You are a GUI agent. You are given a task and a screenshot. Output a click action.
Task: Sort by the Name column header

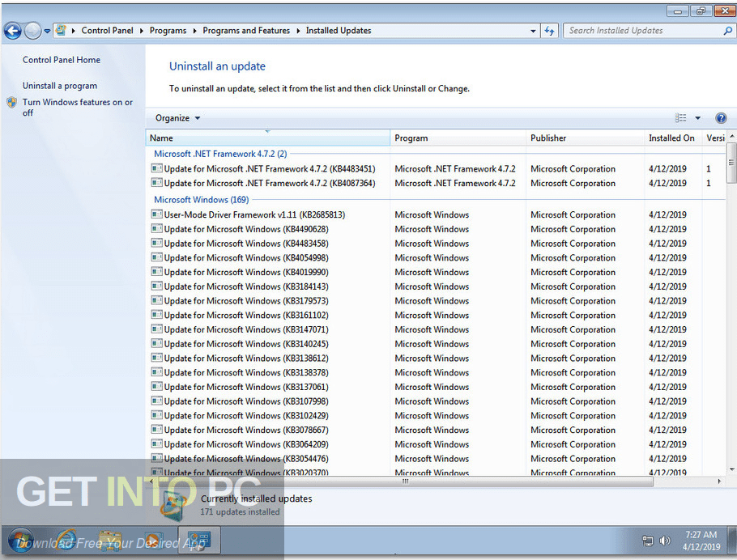coord(268,138)
